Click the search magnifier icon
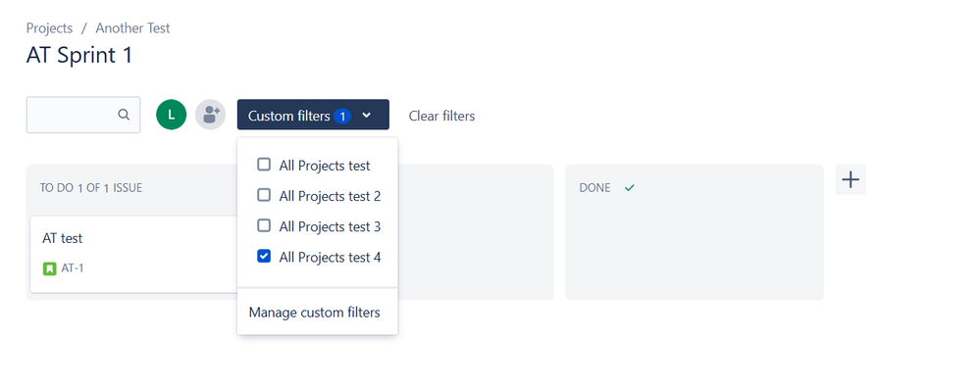This screenshot has width=980, height=388. 124,115
